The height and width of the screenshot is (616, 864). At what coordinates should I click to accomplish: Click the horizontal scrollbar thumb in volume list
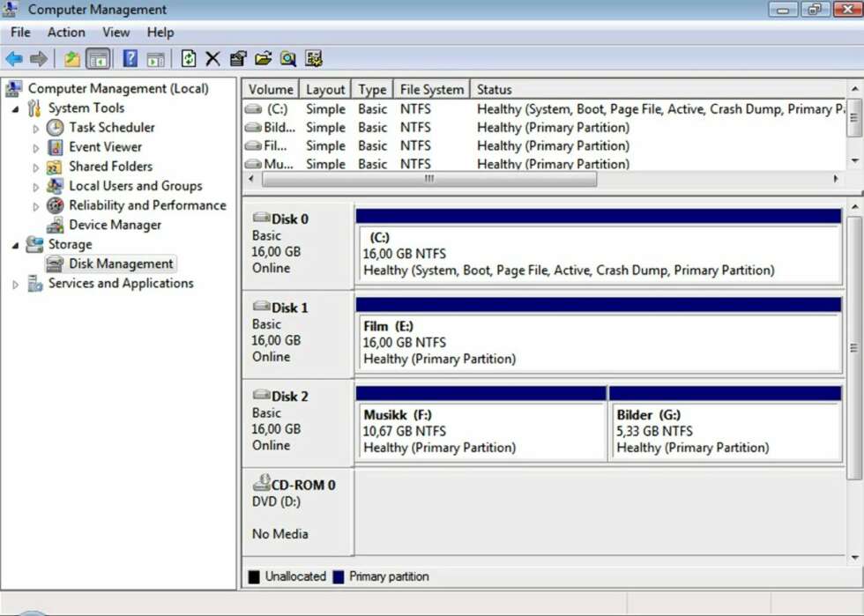click(429, 179)
